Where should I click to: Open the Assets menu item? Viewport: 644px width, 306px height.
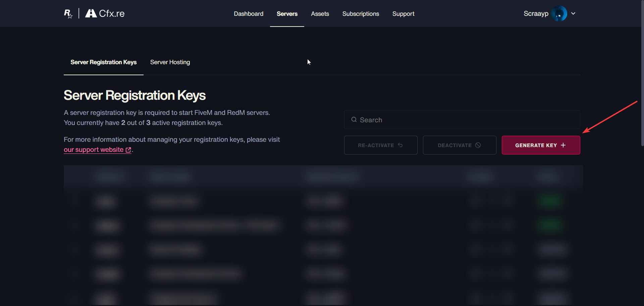tap(320, 14)
